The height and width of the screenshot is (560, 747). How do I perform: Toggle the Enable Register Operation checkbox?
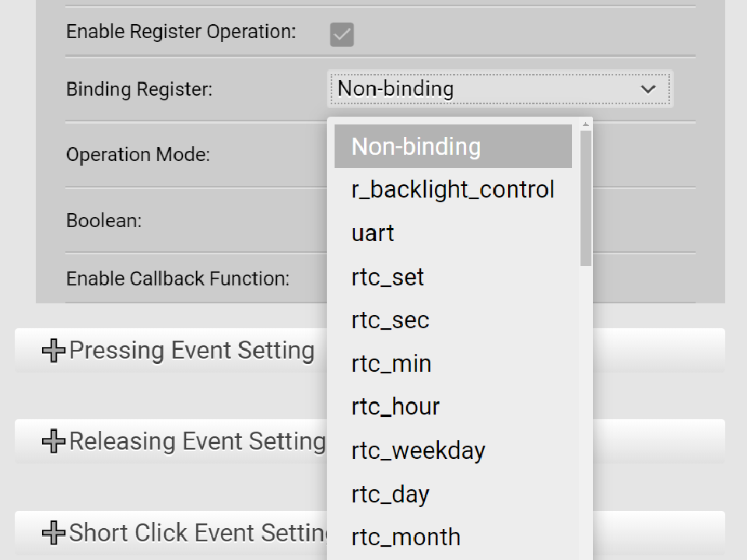tap(342, 34)
